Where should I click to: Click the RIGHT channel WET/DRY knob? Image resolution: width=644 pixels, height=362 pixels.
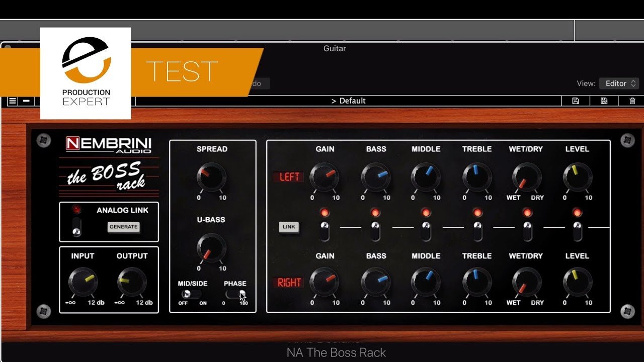(527, 282)
